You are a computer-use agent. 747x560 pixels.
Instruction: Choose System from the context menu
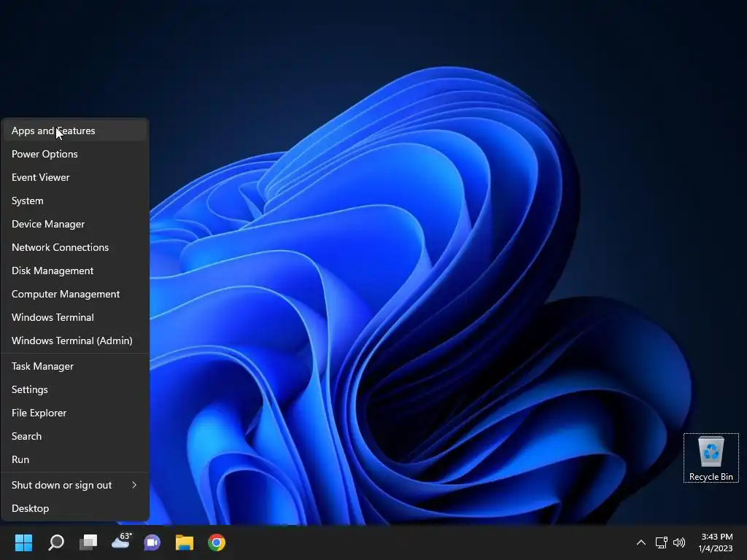[x=75, y=201]
